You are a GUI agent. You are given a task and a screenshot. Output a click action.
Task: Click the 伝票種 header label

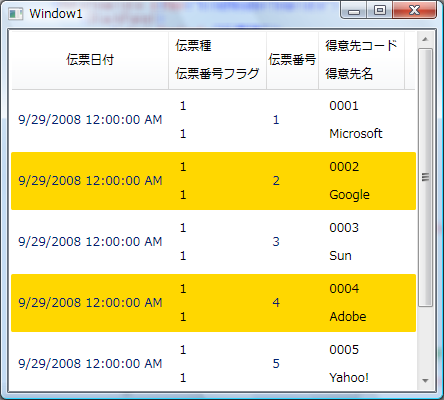pos(193,46)
